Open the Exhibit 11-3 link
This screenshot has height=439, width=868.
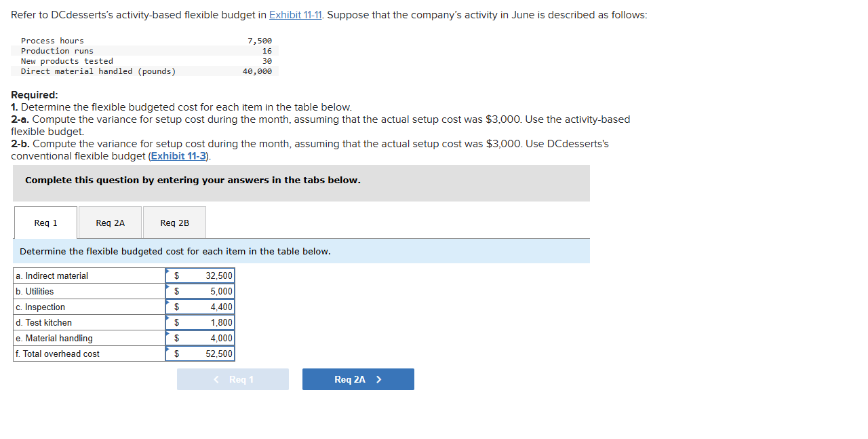[x=178, y=155]
